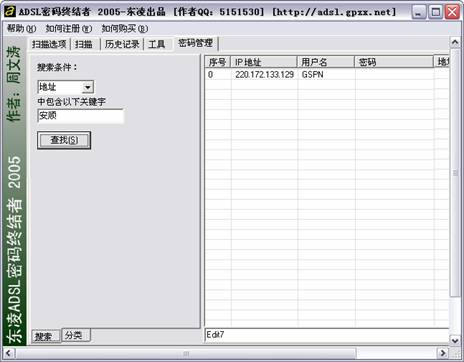Switch to the 工具 tab
Screen dimensions: 464x362
tap(157, 44)
